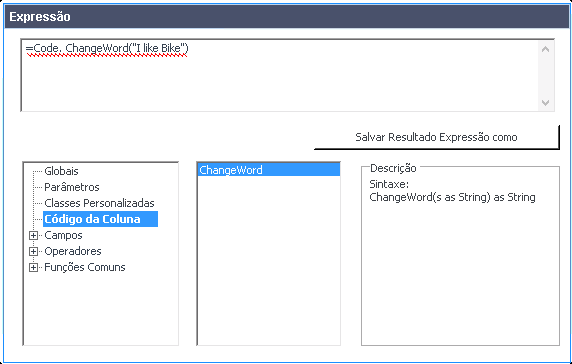The image size is (572, 364).
Task: Select the highlighted Código da Coluna item
Action: pos(100,219)
